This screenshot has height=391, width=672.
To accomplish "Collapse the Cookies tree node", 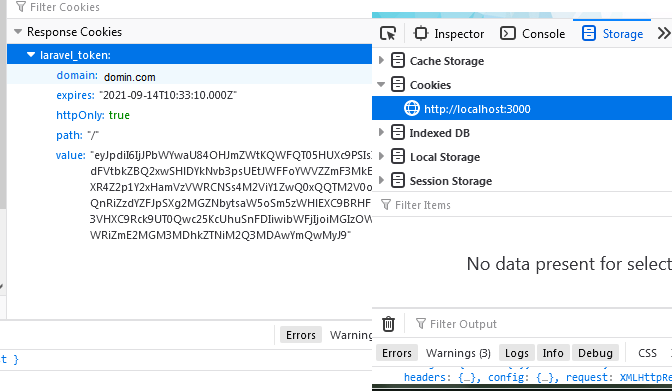I will (x=381, y=84).
